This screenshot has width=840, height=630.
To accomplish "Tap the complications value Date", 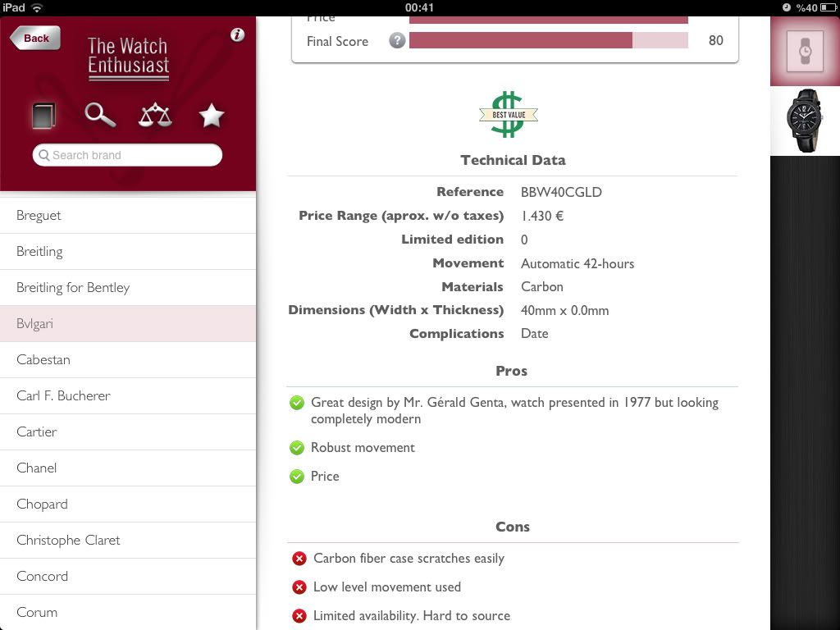I will (535, 333).
